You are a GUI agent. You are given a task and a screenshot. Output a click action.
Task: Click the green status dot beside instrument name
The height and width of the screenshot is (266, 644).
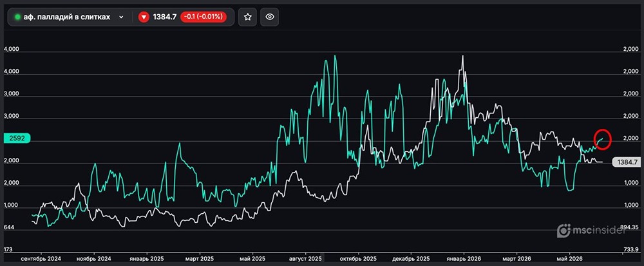17,17
